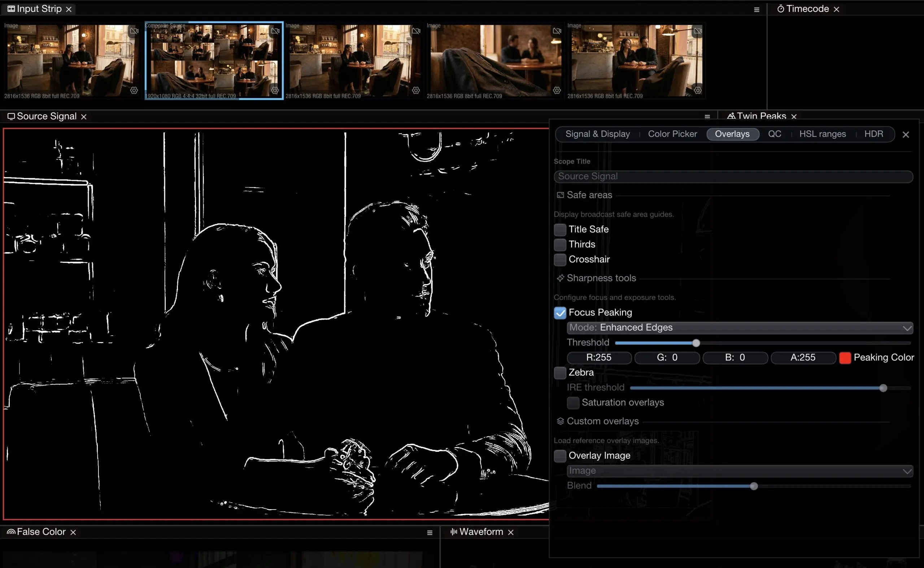Image resolution: width=924 pixels, height=568 pixels.
Task: Click gear icon on last input thumbnail
Action: pos(697,90)
